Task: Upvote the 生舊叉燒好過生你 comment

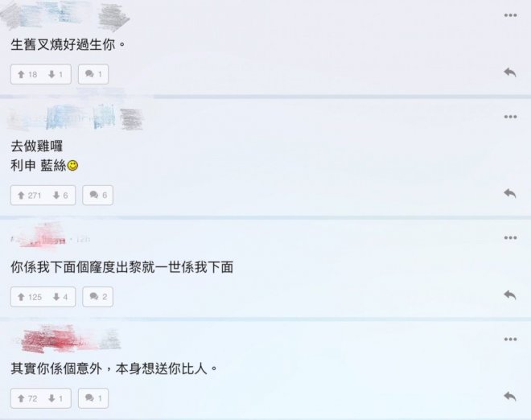Action: [x=27, y=74]
